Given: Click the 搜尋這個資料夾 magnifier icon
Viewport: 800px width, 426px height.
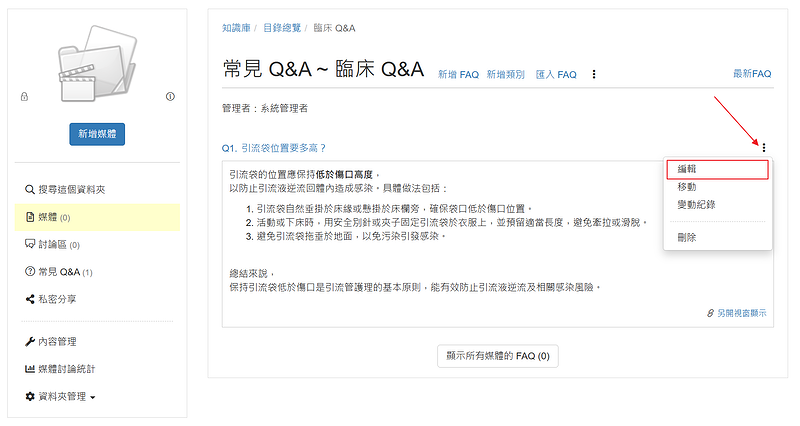Looking at the screenshot, I should (x=29, y=189).
